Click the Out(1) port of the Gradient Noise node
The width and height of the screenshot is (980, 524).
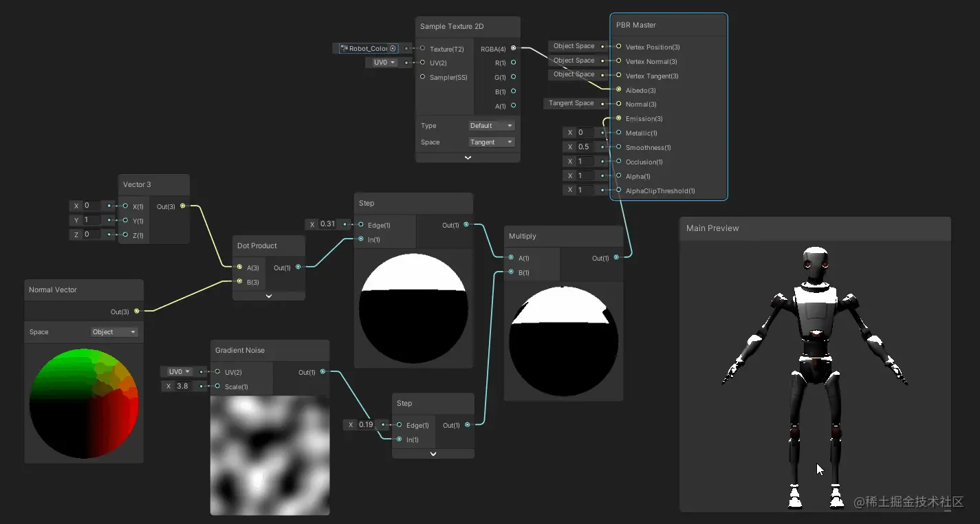pos(323,372)
